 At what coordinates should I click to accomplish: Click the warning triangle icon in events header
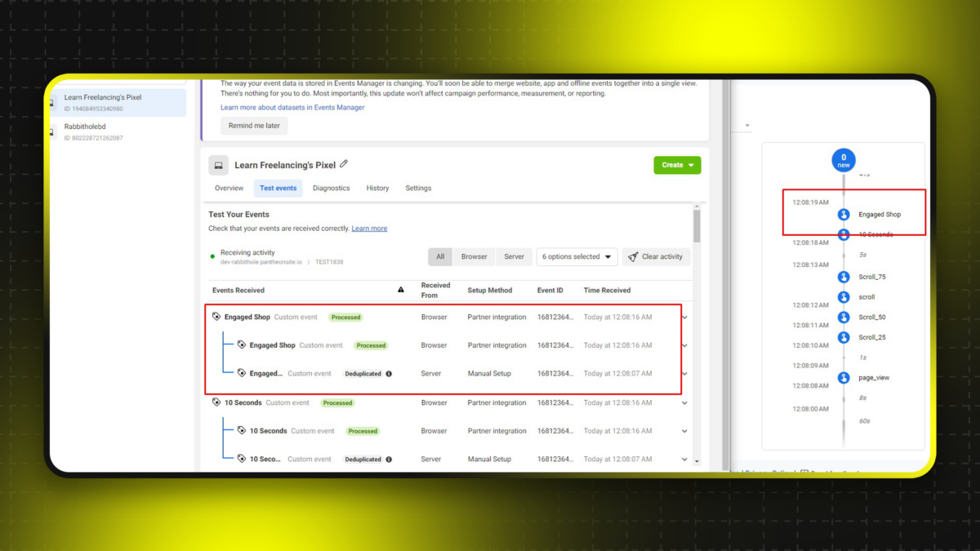tap(400, 290)
